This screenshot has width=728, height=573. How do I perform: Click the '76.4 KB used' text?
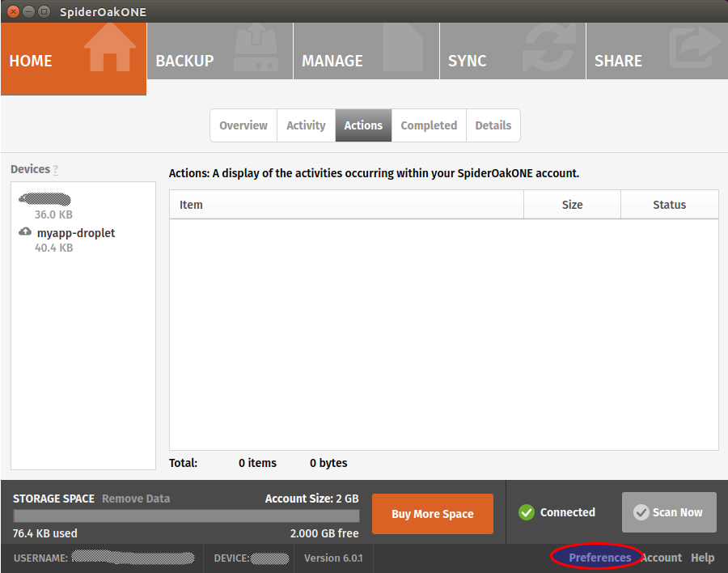coord(45,533)
